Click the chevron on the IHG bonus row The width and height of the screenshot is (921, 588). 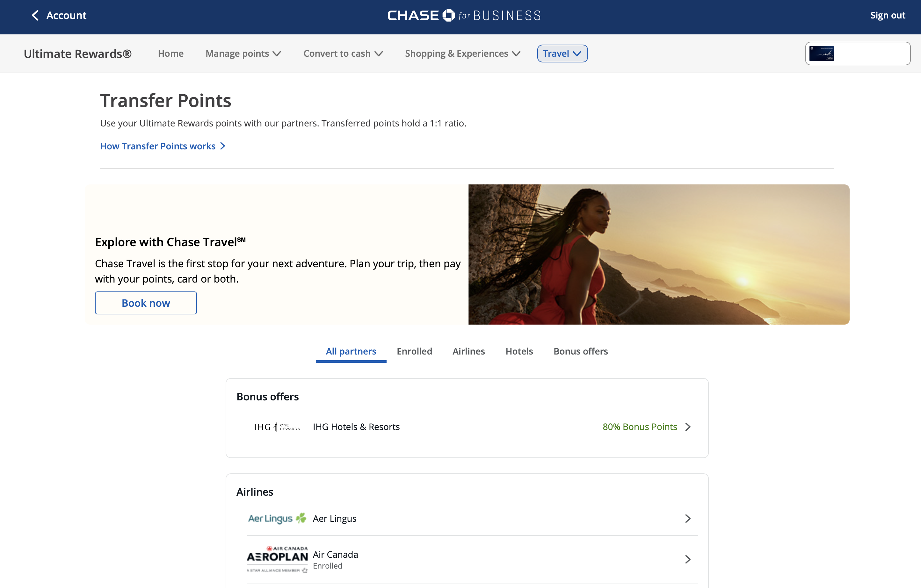click(688, 427)
